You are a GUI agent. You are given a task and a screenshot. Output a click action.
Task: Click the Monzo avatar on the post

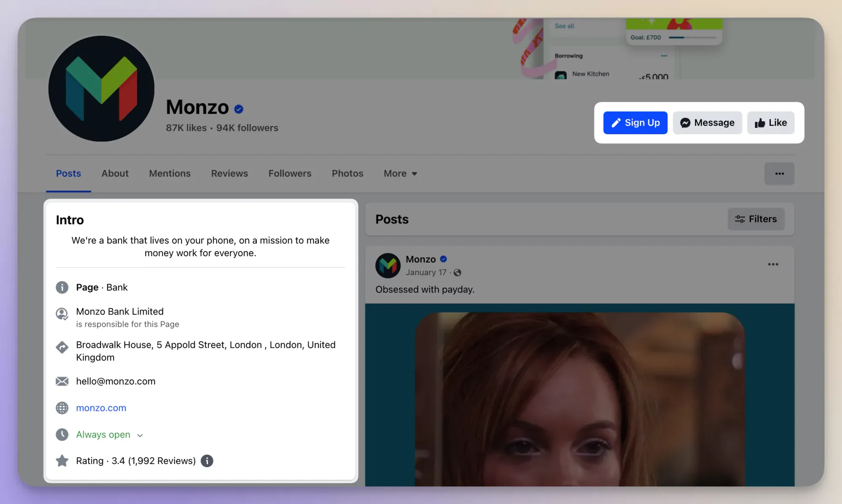click(388, 265)
